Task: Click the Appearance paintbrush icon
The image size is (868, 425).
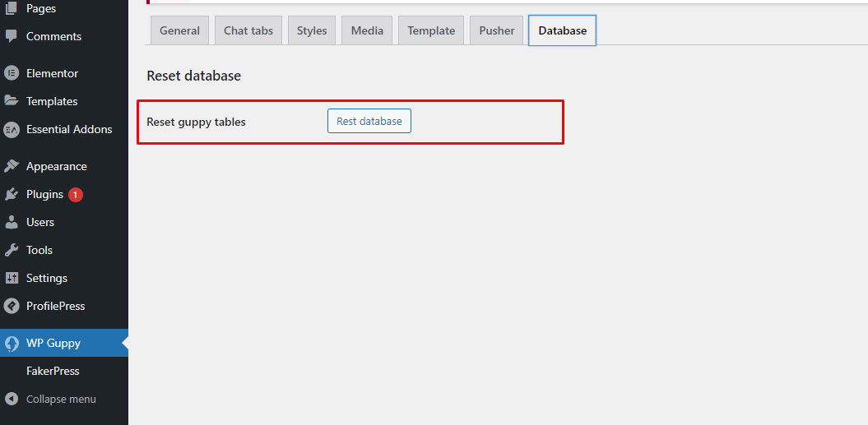Action: [x=12, y=166]
